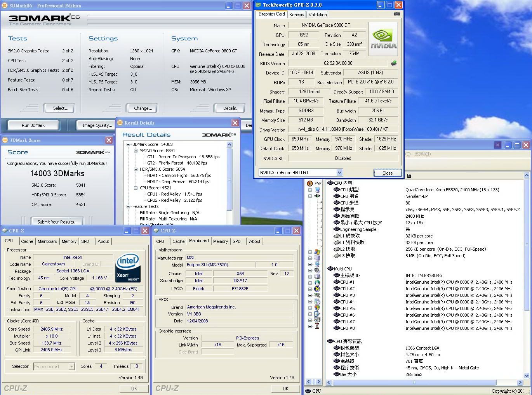Viewport: 532px width, 395px height.
Task: Expand the hourglass Benchmark node plus box
Action: (310, 326)
